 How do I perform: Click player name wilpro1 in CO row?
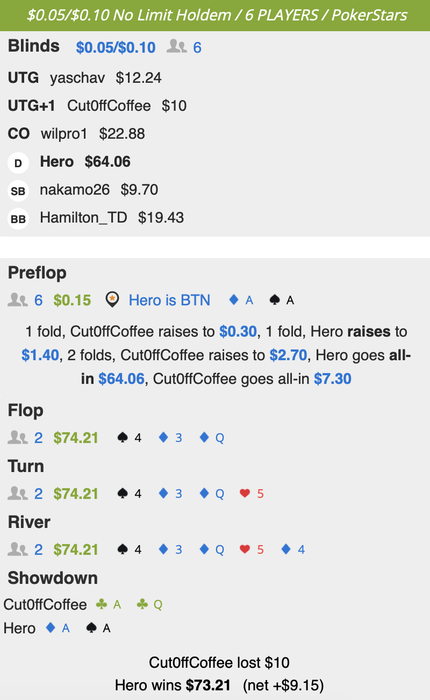pyautogui.click(x=64, y=133)
